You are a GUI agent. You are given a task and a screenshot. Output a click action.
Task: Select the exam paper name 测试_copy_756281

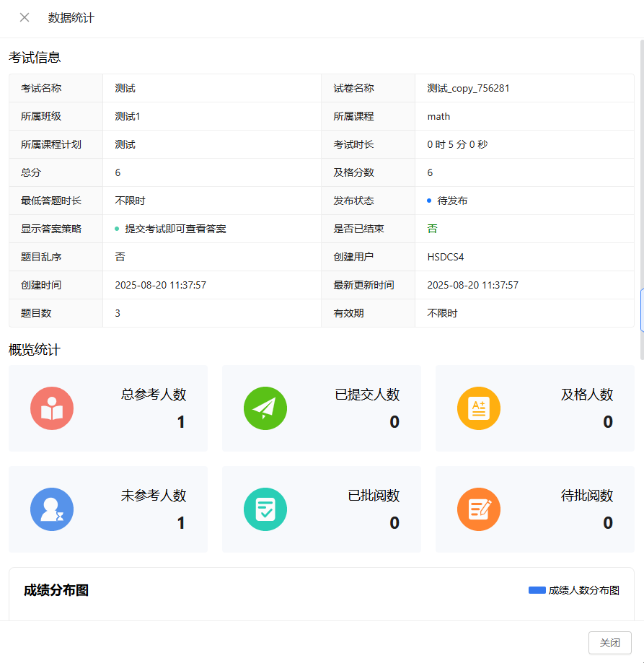468,88
